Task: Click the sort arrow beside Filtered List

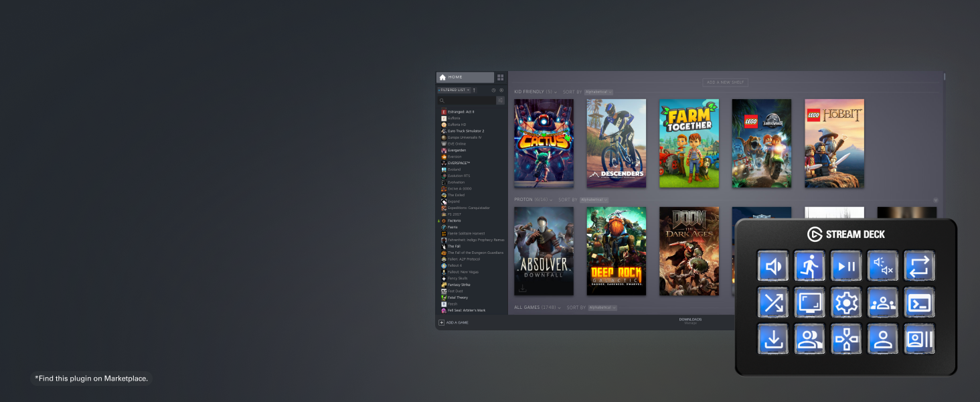Action: [x=474, y=90]
